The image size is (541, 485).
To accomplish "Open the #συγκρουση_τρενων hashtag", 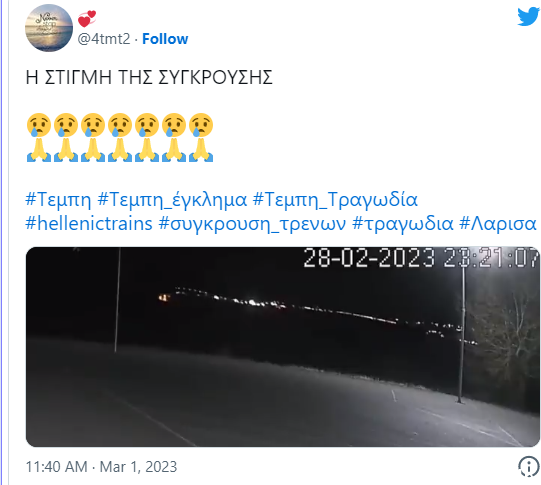I will tap(252, 224).
